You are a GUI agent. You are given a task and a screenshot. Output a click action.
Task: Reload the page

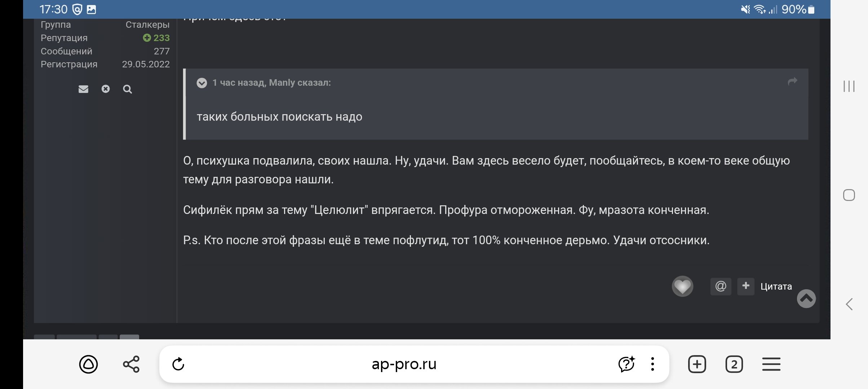point(178,364)
